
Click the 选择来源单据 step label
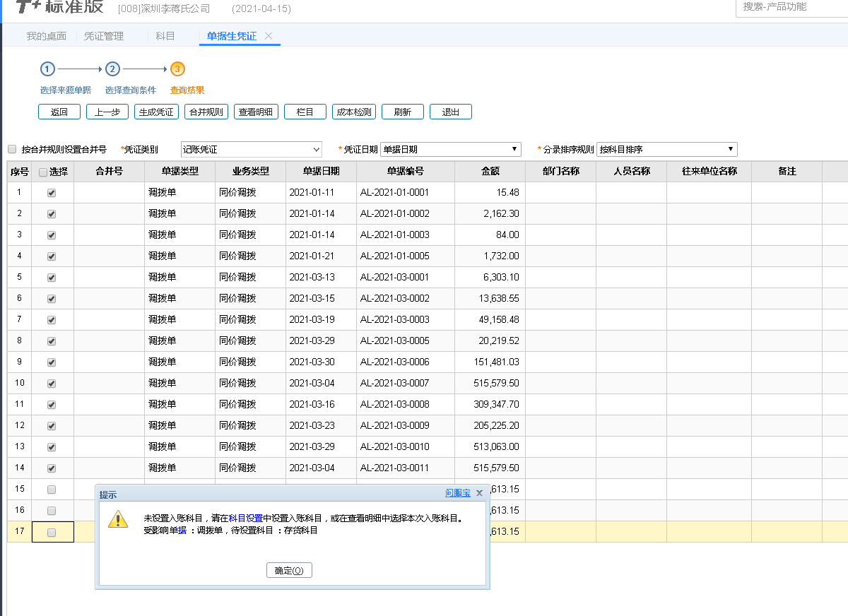(x=66, y=90)
